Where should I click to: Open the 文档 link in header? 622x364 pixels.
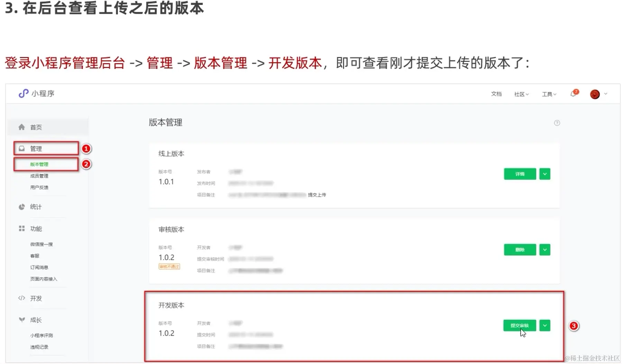[x=496, y=94]
